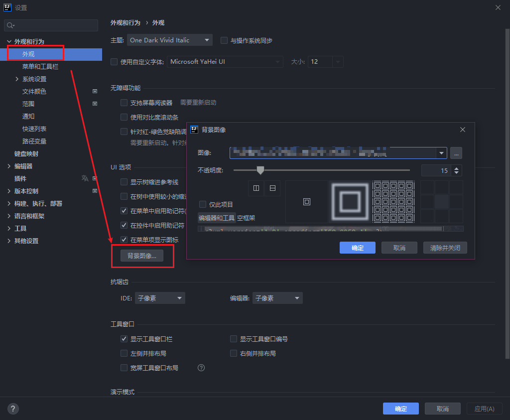Open the image path dropdown arrow

(x=441, y=153)
